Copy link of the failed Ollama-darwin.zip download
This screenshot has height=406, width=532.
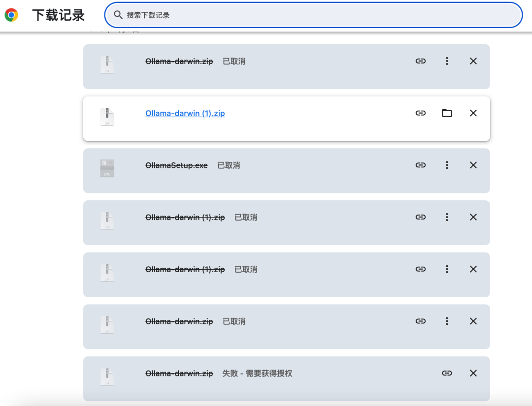[447, 373]
